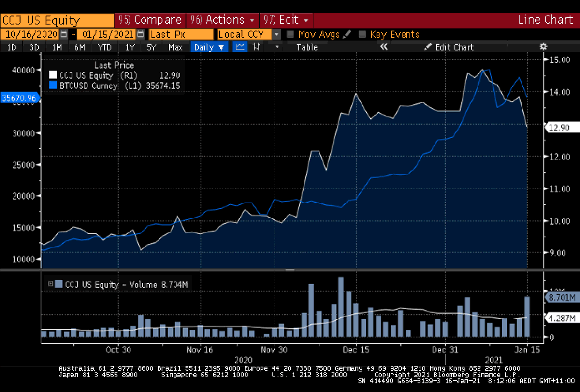
Task: Open the 95) Compare menu
Action: pos(149,20)
